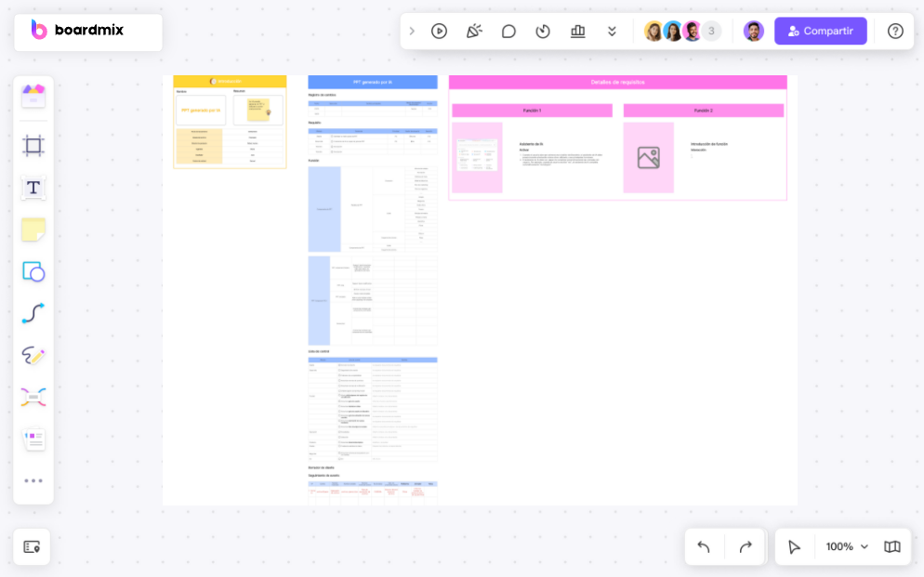Select the connector line tool
The width and height of the screenshot is (924, 577).
click(x=33, y=313)
